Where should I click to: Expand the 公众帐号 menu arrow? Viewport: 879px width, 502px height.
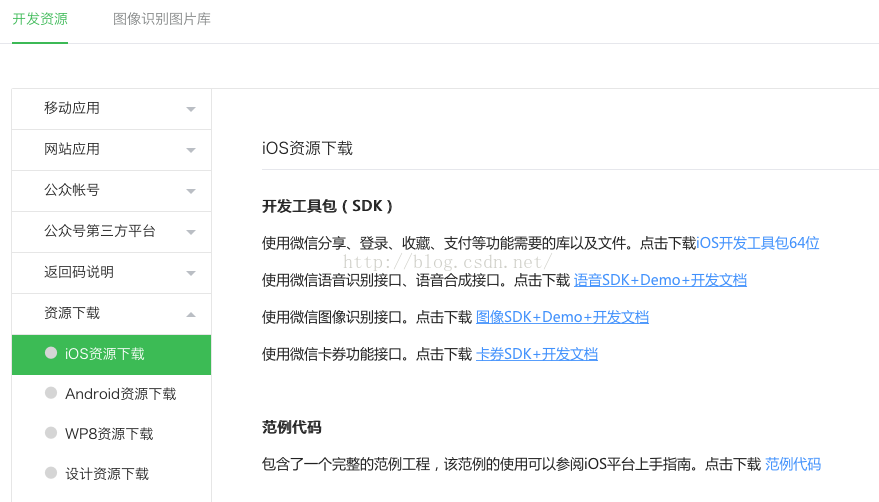(191, 191)
